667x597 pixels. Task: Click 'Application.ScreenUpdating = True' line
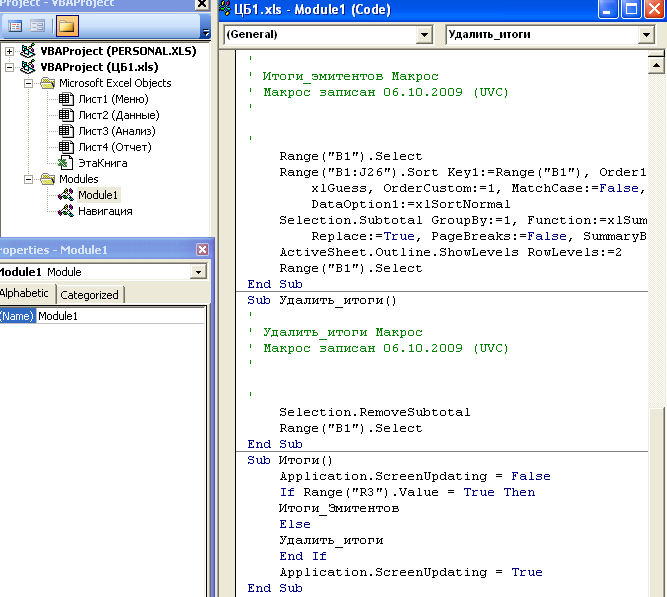tap(411, 572)
